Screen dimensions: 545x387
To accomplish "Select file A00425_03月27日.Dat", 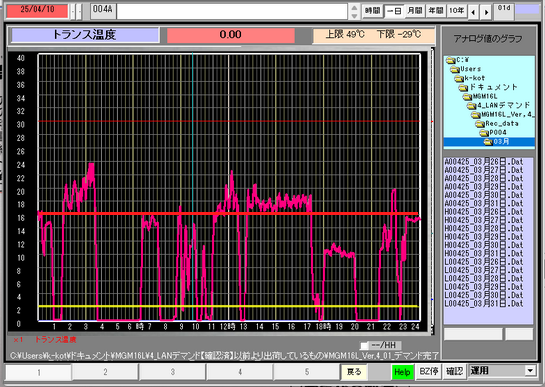I will [484, 170].
